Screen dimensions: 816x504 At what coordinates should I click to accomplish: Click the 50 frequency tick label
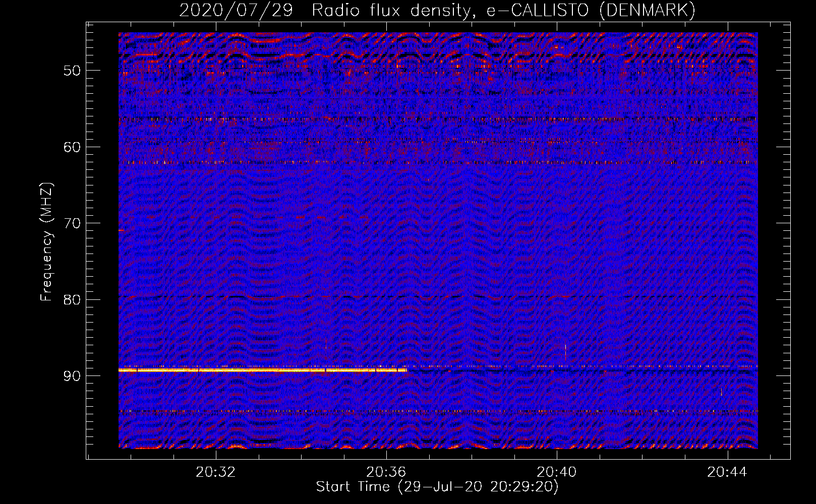(x=72, y=71)
